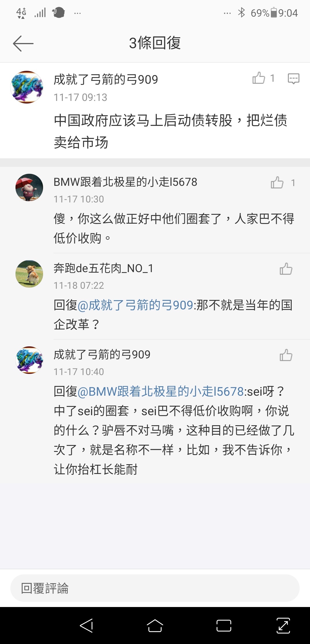Image resolution: width=310 pixels, height=644 pixels.
Task: Tap the expand-arrow icon in the navigation bar
Action: click(283, 625)
